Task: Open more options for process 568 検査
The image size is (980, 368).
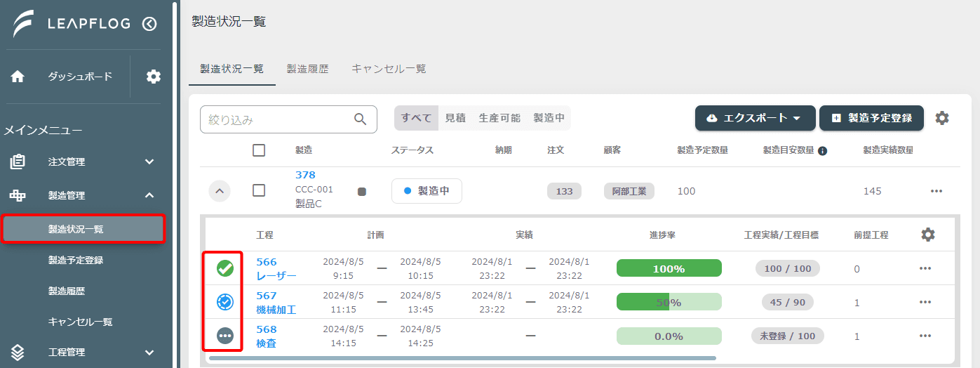Action: pyautogui.click(x=925, y=336)
